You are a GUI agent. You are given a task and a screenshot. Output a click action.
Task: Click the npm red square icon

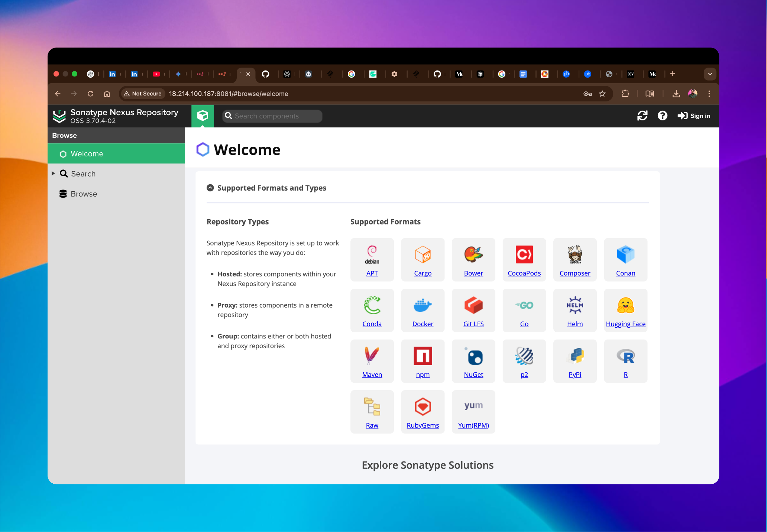click(423, 356)
